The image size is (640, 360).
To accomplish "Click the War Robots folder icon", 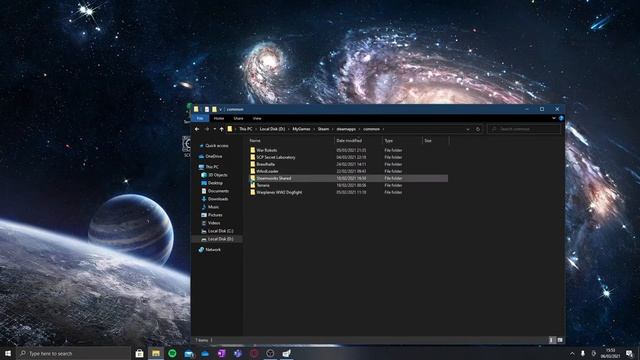I will click(x=253, y=150).
